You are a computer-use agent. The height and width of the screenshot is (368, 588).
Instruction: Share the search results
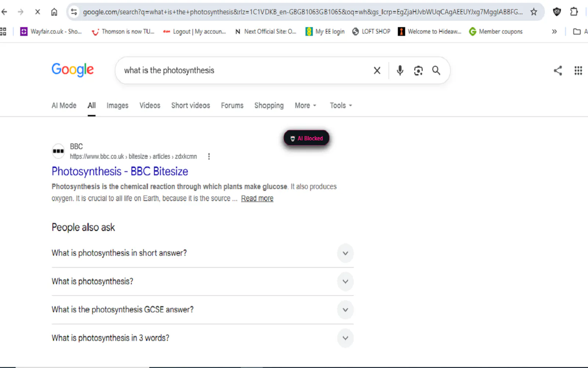[558, 70]
